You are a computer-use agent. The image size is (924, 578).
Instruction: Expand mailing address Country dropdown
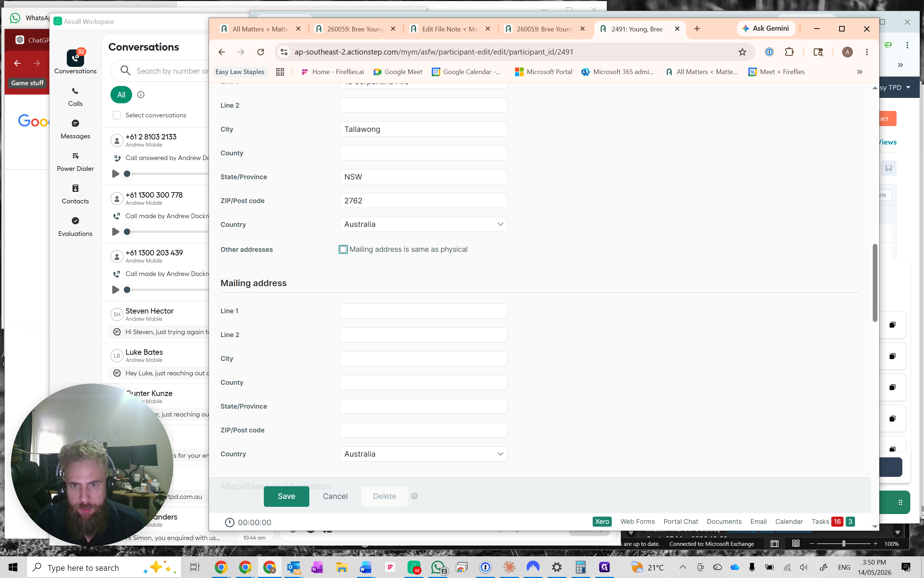(423, 454)
